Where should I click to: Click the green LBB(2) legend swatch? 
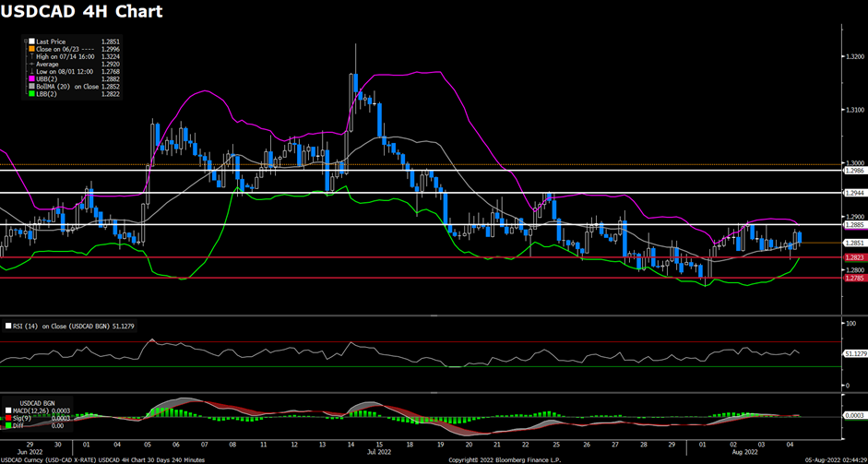tap(30, 93)
